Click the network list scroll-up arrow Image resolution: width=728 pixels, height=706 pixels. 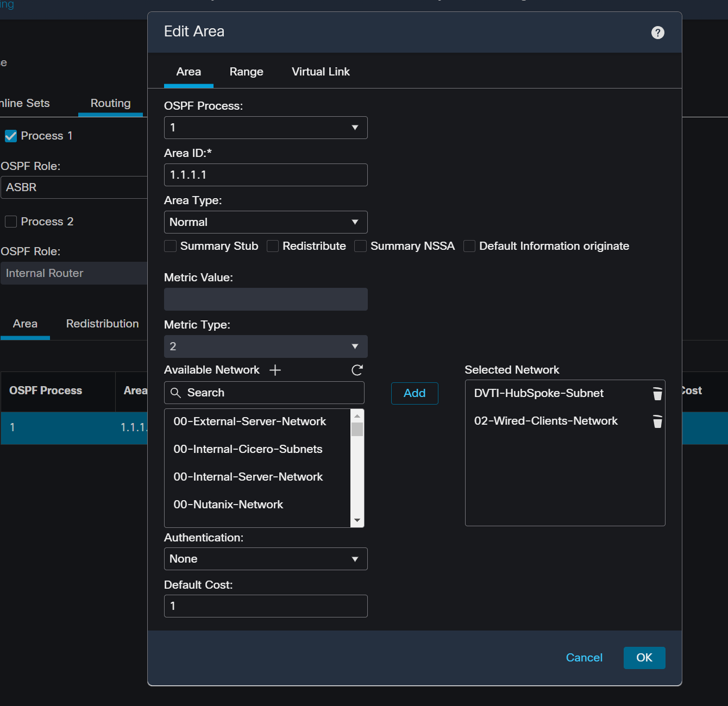pyautogui.click(x=357, y=416)
